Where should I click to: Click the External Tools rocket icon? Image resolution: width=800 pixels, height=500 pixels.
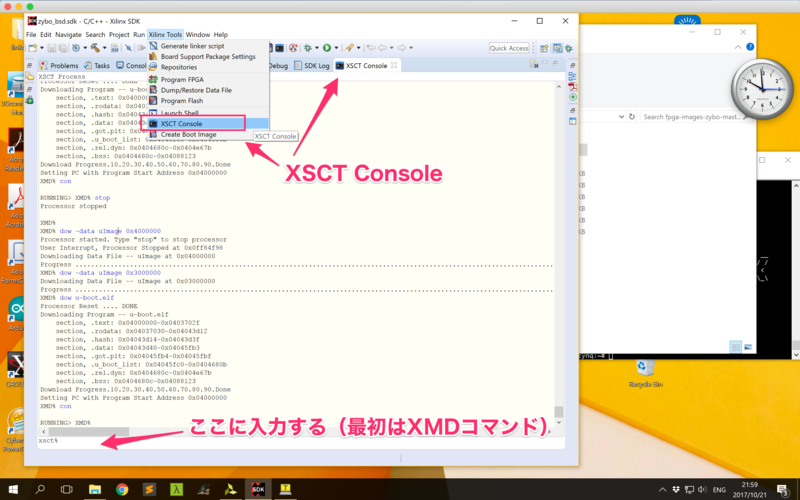click(349, 48)
